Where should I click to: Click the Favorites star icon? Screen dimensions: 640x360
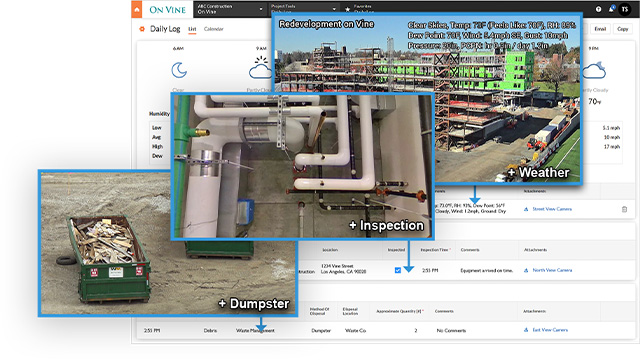pyautogui.click(x=347, y=9)
